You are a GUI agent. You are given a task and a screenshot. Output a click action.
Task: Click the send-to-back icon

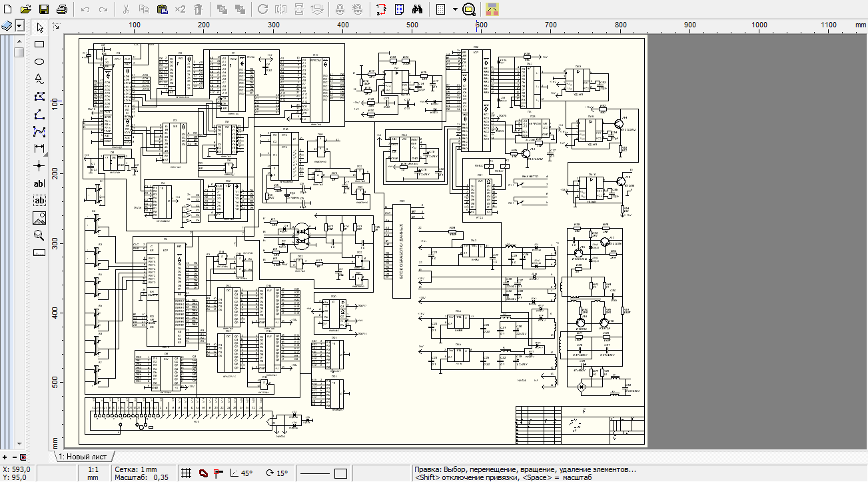(240, 9)
